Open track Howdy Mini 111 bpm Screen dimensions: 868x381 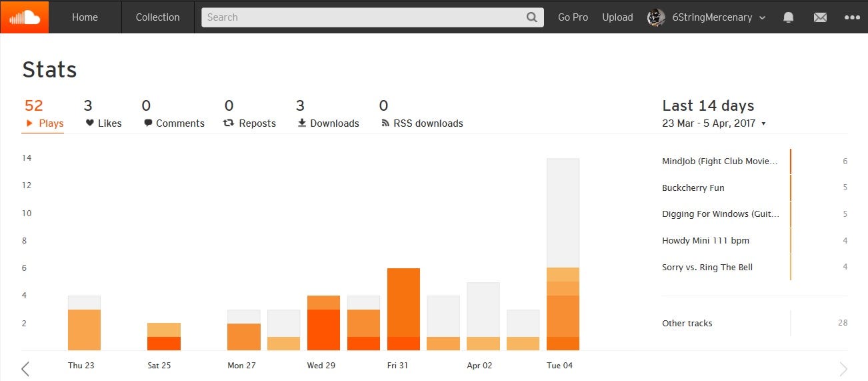point(705,241)
